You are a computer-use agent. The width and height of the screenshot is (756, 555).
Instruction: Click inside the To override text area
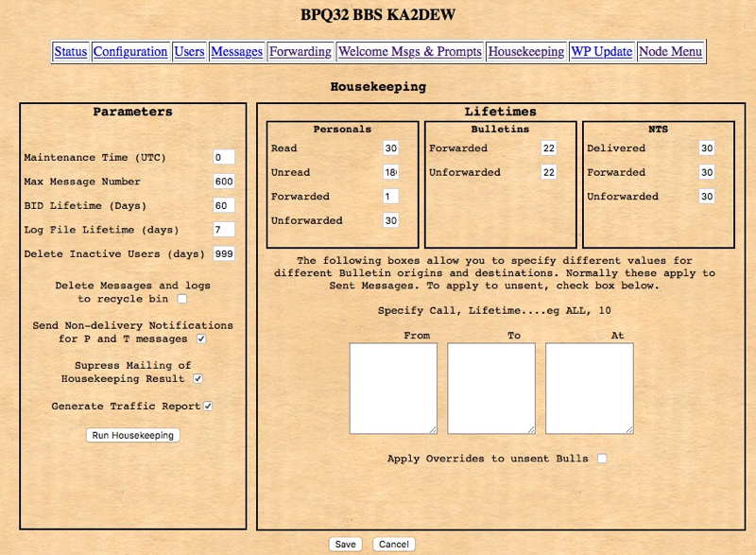[x=491, y=389]
